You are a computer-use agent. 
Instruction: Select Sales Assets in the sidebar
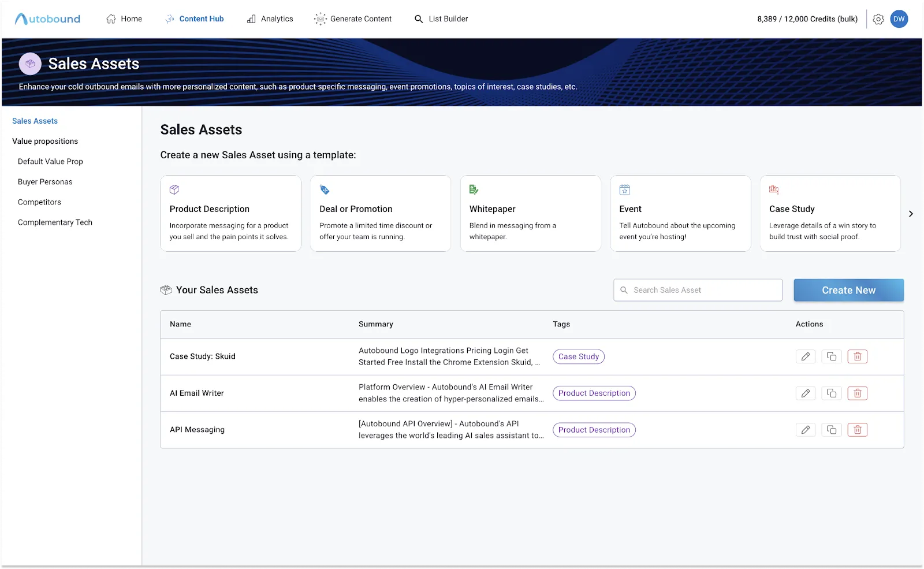click(35, 121)
